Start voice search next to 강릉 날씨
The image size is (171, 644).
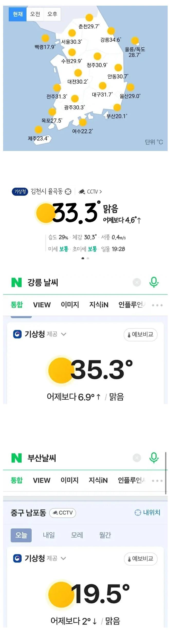point(154,282)
